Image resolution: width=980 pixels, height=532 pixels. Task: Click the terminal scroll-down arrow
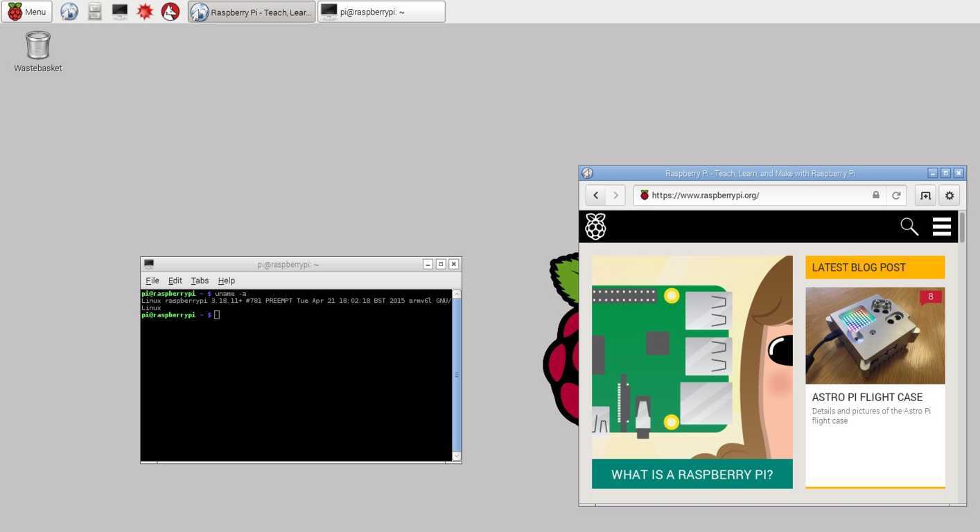[456, 456]
